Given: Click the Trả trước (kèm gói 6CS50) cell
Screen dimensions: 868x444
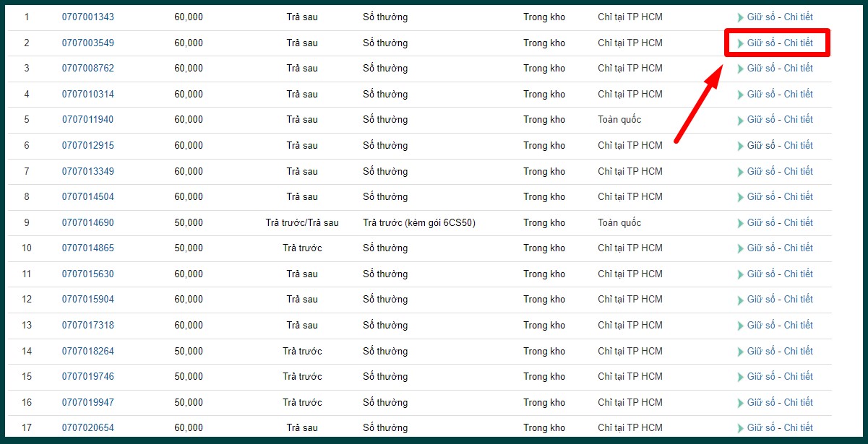Looking at the screenshot, I should 418,222.
